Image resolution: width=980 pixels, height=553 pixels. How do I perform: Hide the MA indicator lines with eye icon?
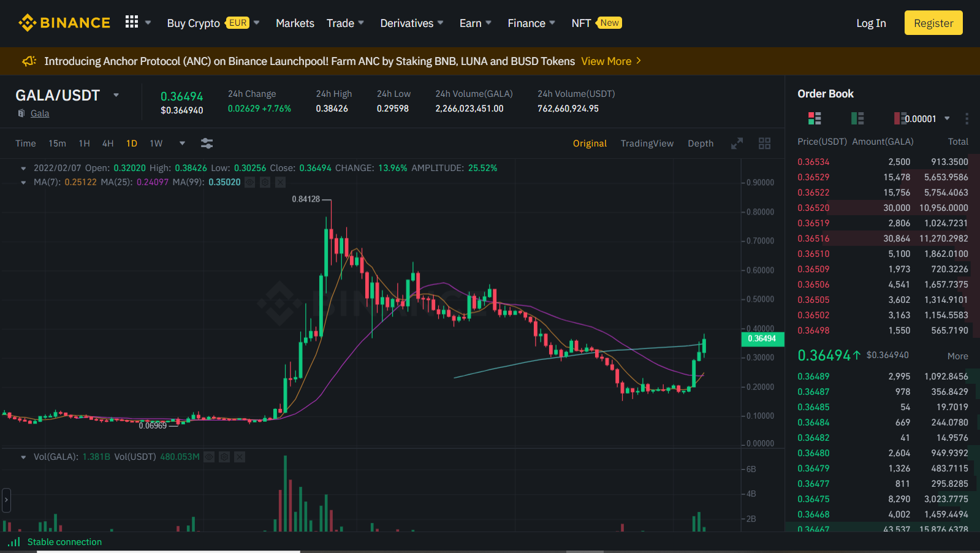[x=249, y=182]
